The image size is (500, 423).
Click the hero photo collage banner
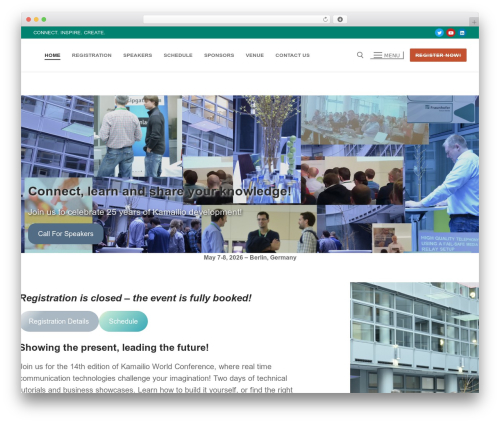tap(250, 174)
